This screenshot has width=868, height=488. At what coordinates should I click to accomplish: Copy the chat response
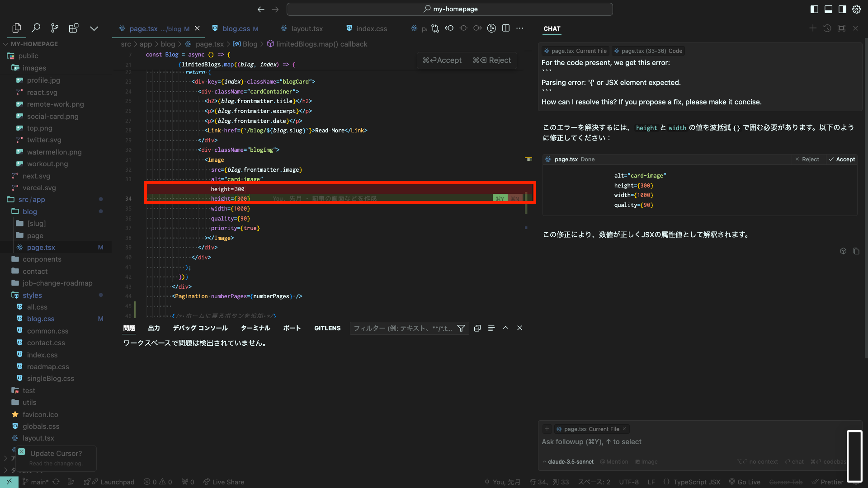coord(856,251)
